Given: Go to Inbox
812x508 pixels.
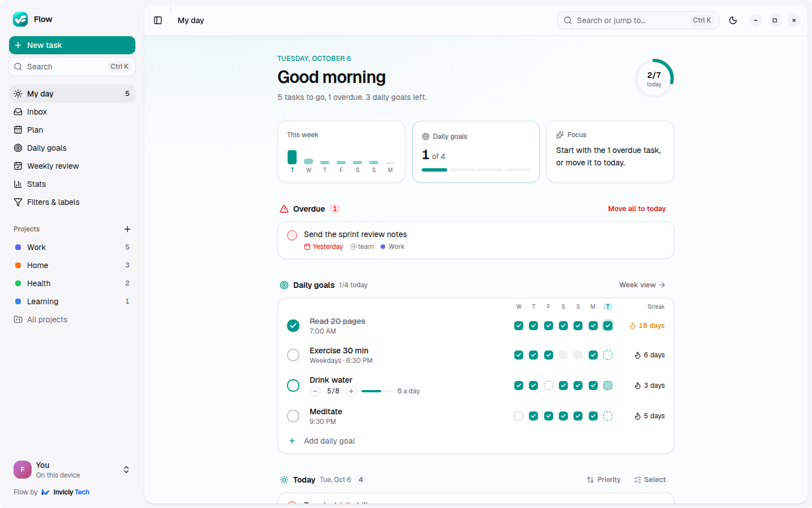Looking at the screenshot, I should coord(72,112).
